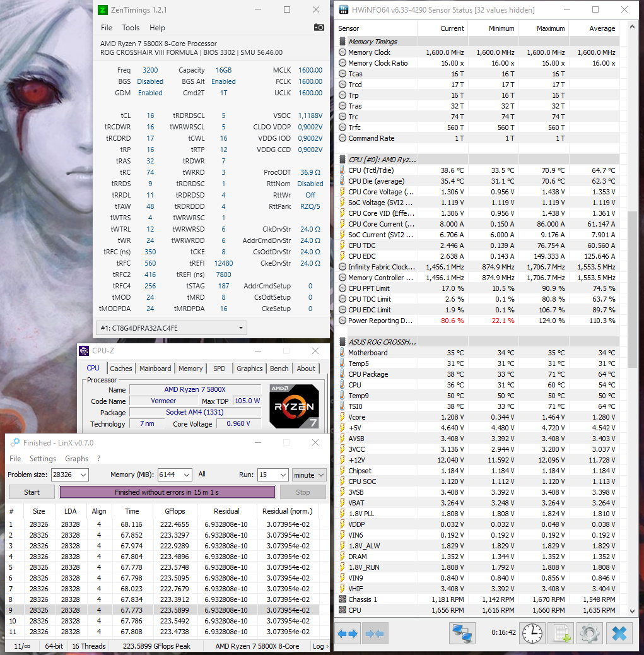Click the HWiNFO log file add icon
This screenshot has height=655, width=644.
click(561, 634)
